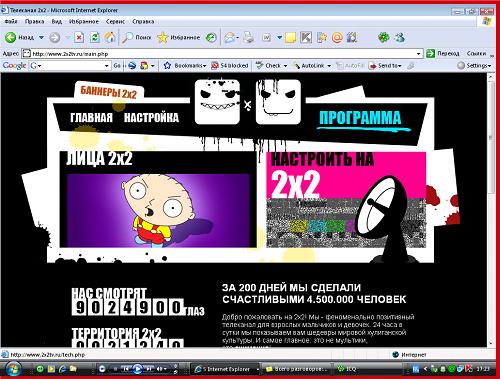Click the Stewie ЛИЦА 2x2 banner image
Screen dimensions: 500x379
pos(158,210)
